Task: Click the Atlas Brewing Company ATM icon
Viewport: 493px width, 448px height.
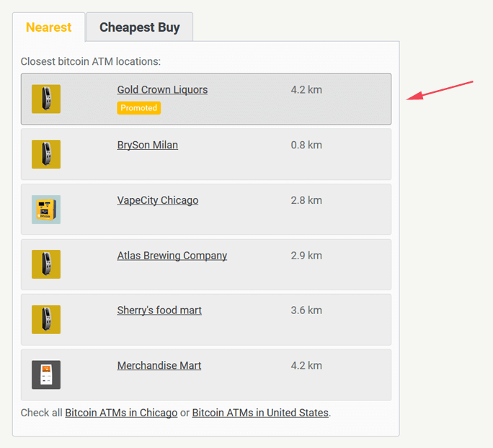Action: point(46,264)
